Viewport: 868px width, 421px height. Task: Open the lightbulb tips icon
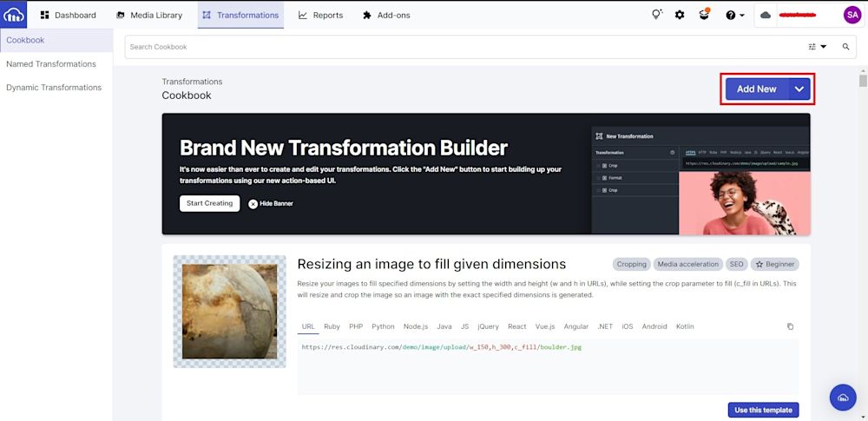(657, 15)
